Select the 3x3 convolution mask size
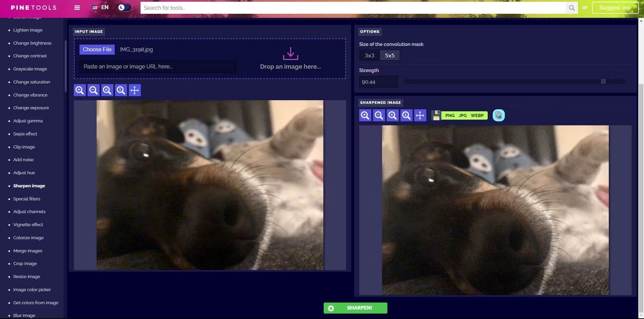644x319 pixels. coord(370,55)
